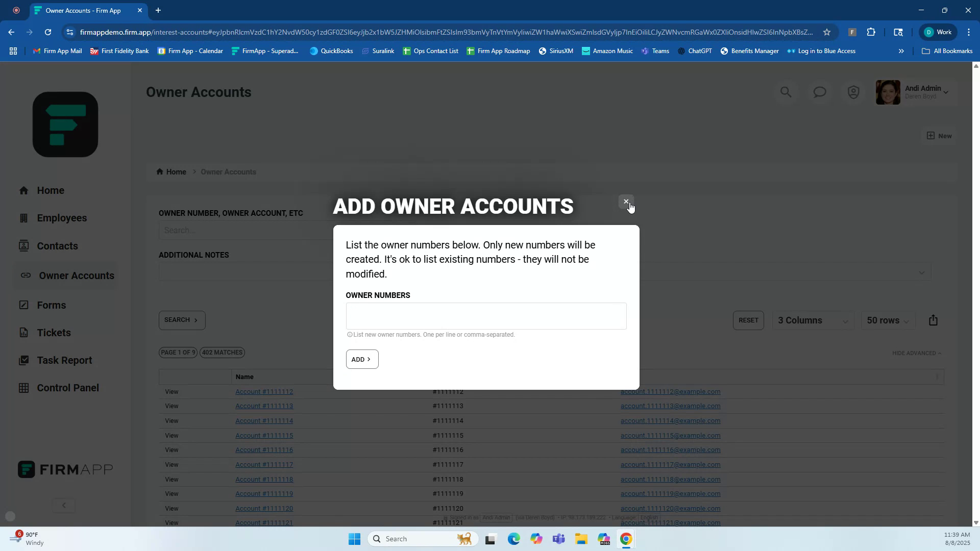
Task: Click inside the Owner Numbers text box
Action: [x=486, y=316]
